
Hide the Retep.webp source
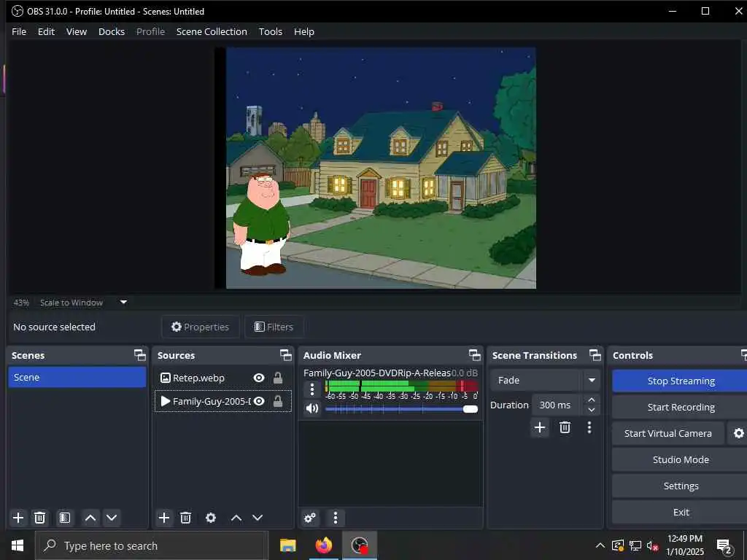pos(259,378)
